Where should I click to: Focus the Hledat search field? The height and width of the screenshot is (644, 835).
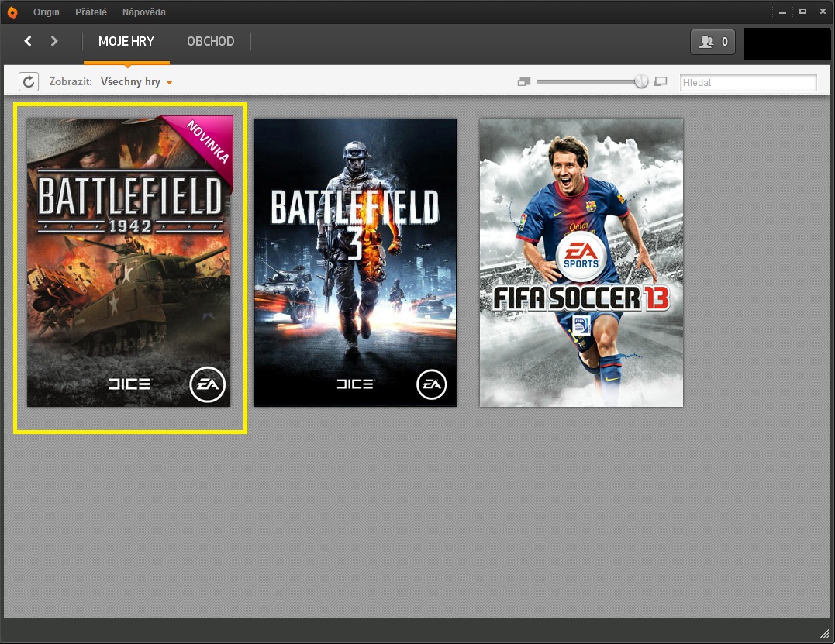pos(748,82)
